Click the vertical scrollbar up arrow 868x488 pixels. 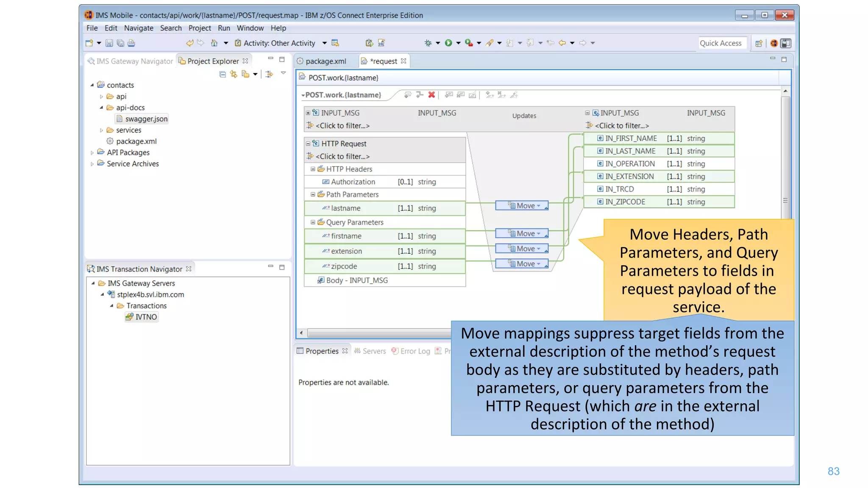pyautogui.click(x=785, y=91)
